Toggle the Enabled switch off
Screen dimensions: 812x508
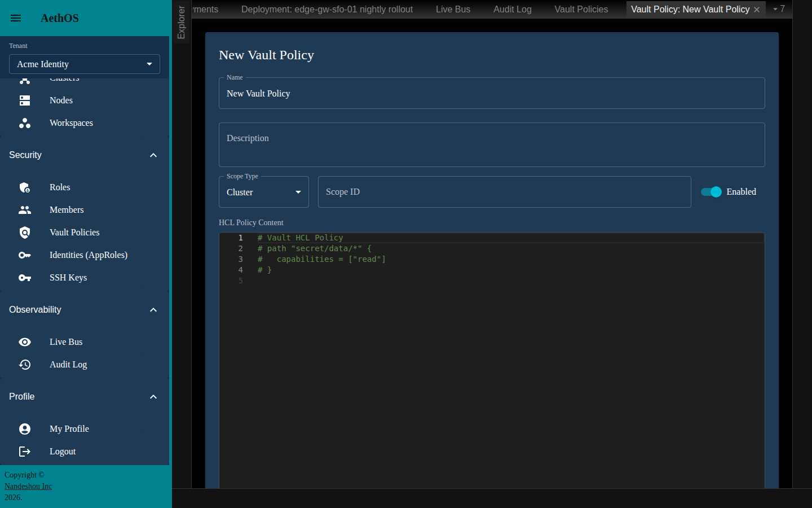(711, 192)
